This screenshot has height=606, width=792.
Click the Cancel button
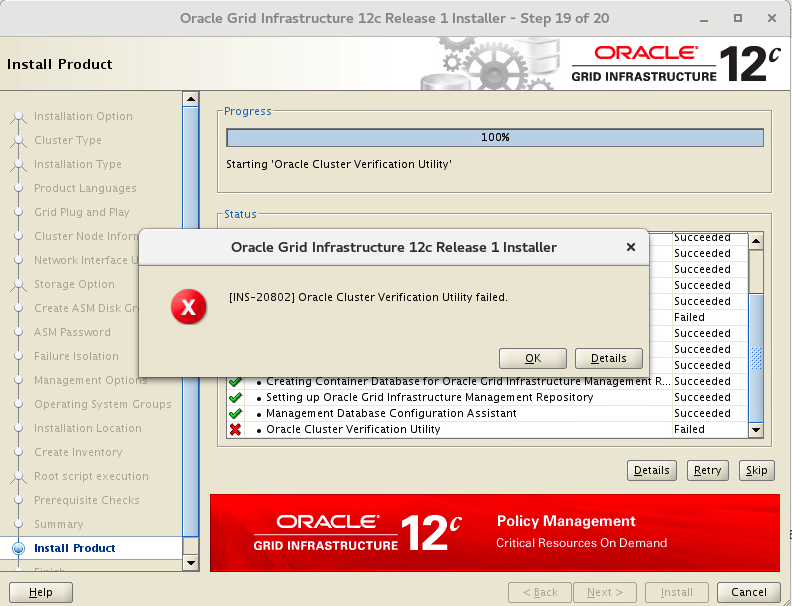tap(749, 592)
